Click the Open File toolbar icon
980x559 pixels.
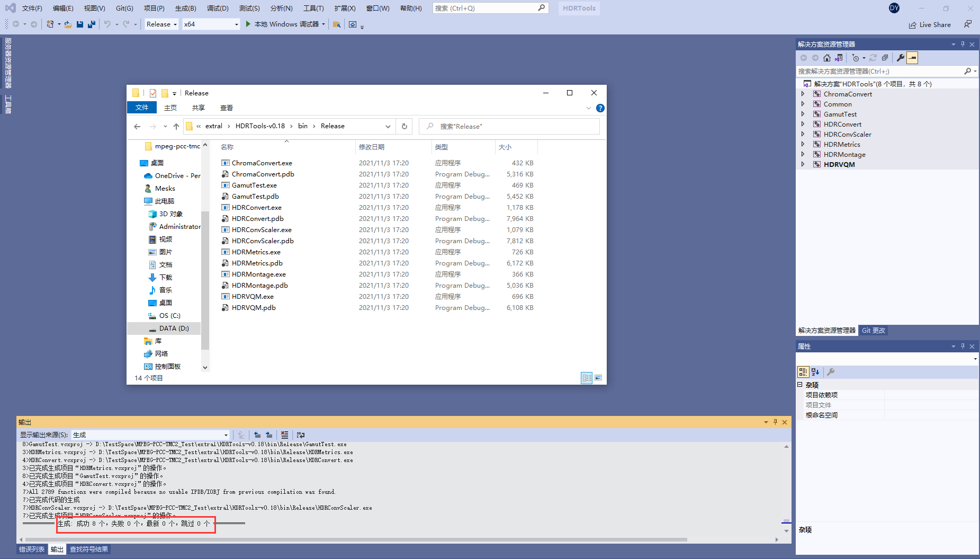[68, 24]
